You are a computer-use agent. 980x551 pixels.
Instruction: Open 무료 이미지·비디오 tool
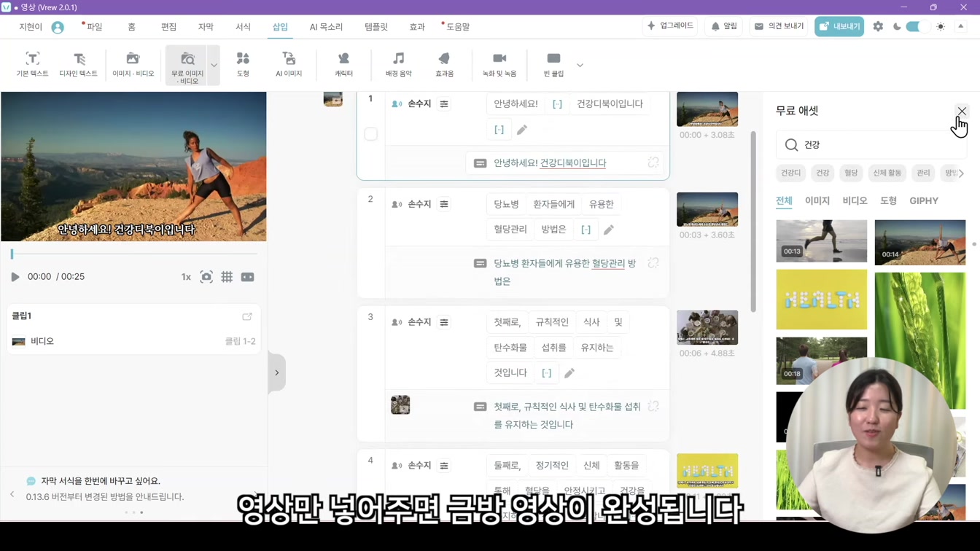(x=187, y=66)
